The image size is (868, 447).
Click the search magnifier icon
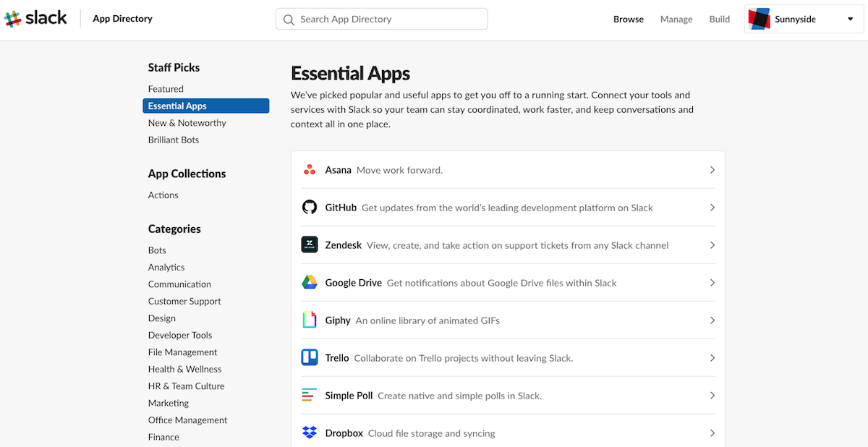click(289, 20)
